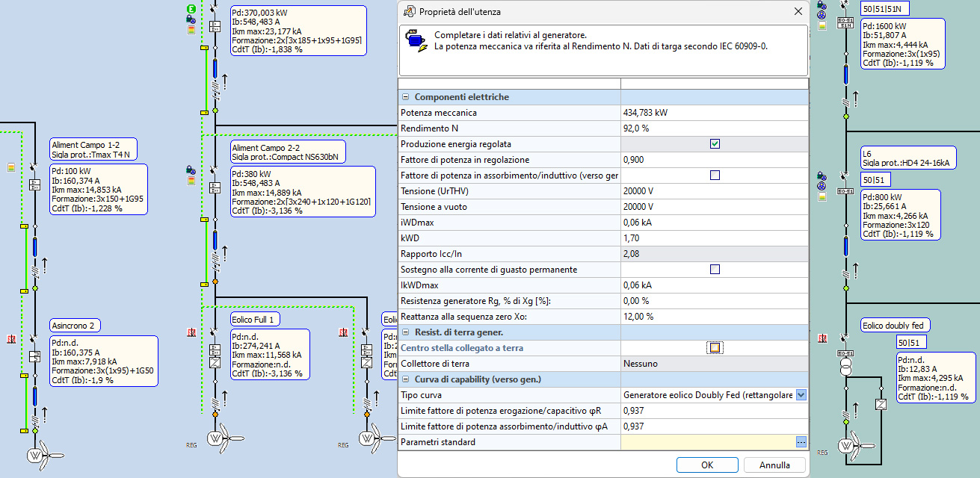Collapse the Curva di capability section

[x=406, y=379]
